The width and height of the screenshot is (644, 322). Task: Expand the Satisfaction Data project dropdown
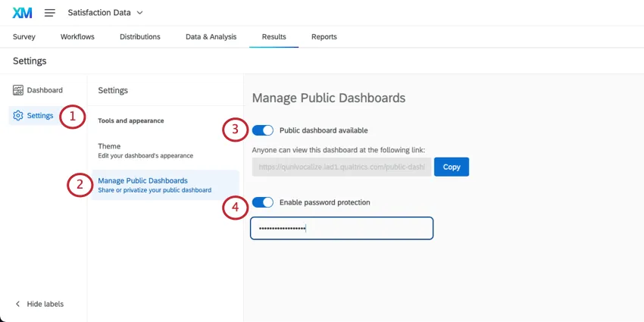coord(139,13)
